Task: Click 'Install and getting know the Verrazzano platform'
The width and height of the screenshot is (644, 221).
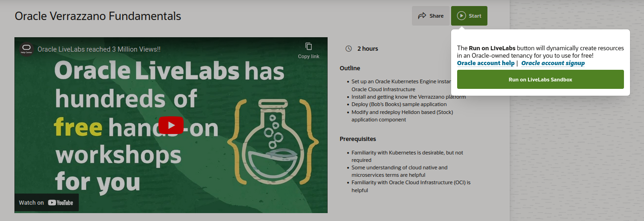Action: coord(409,97)
